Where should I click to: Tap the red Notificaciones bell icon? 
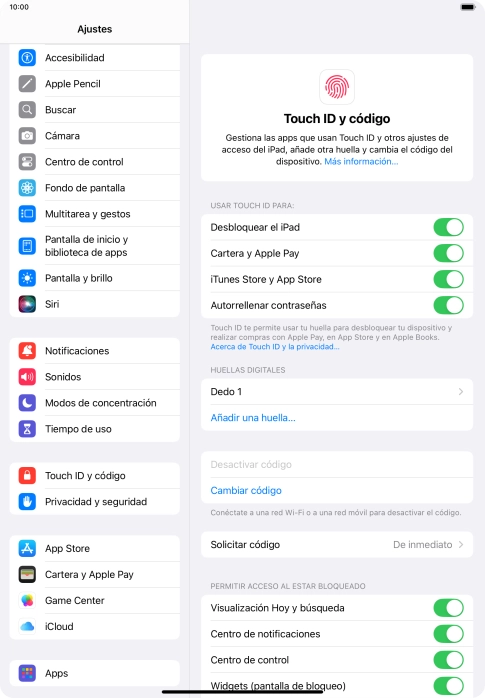click(27, 351)
